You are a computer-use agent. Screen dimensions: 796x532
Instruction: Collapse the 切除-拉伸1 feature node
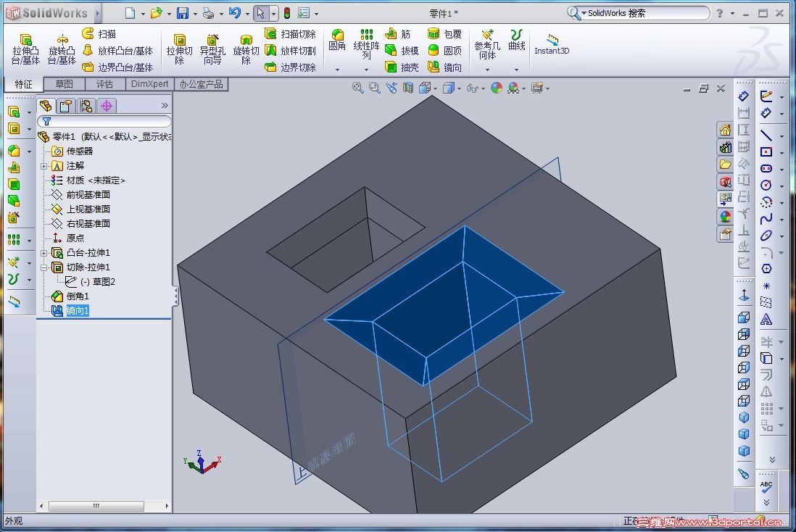point(43,267)
